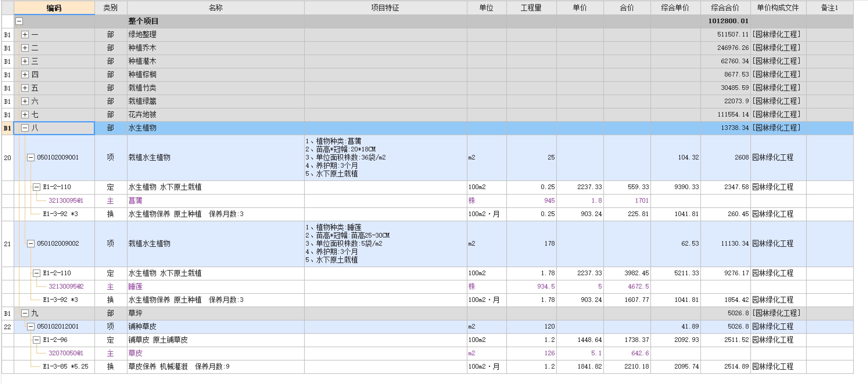Image resolution: width=868 pixels, height=384 pixels.
Task: Collapse item 050102009001
Action: [x=31, y=157]
